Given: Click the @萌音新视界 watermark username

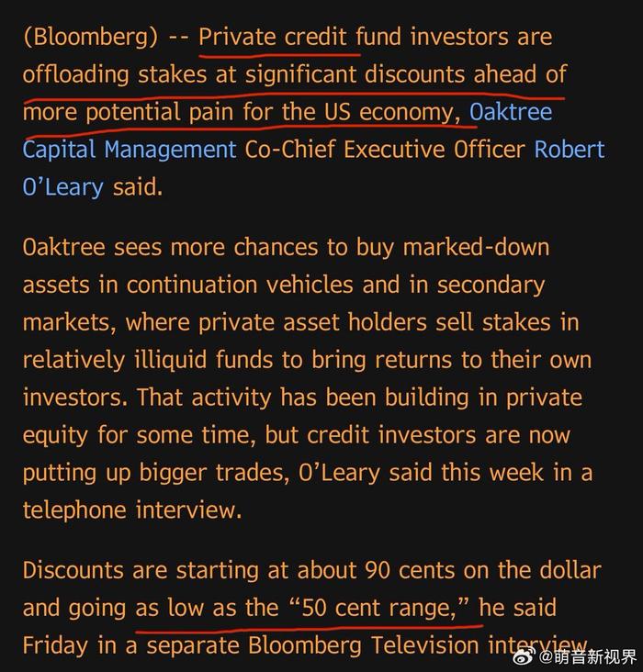Looking at the screenshot, I should click(587, 656).
